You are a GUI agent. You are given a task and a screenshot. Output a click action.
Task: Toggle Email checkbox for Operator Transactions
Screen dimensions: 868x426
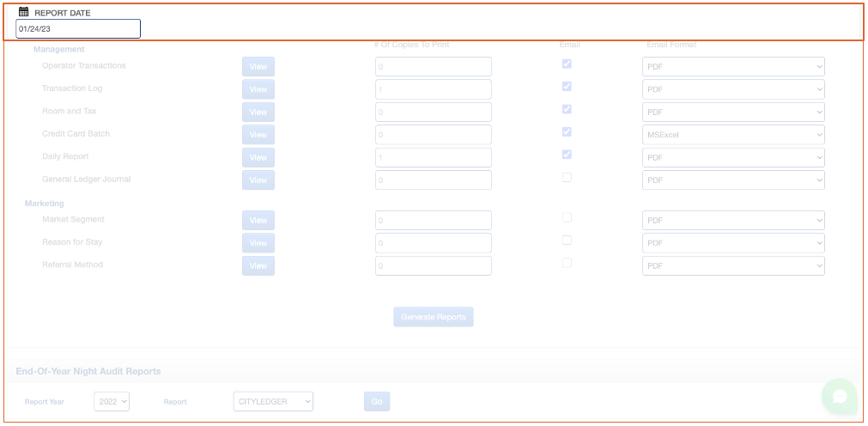point(567,64)
